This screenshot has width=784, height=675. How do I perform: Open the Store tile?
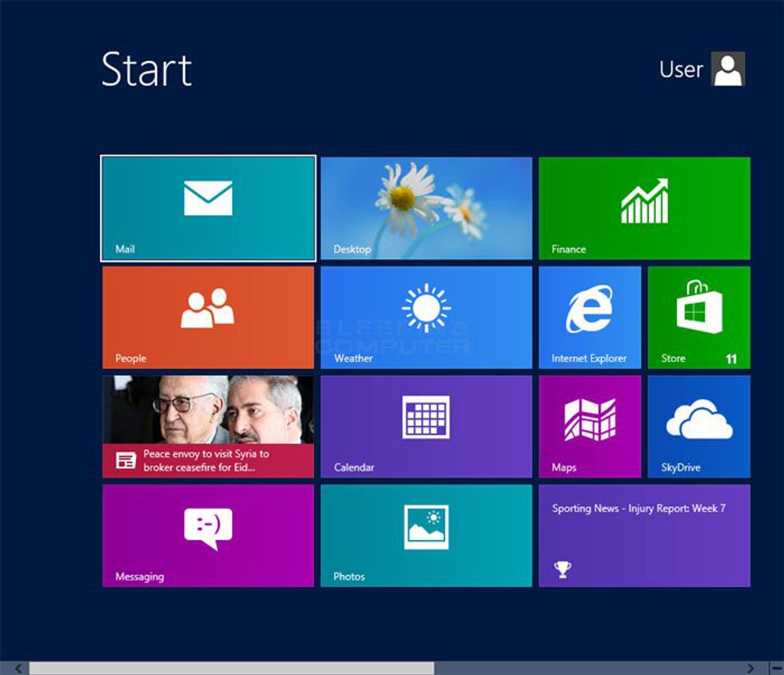click(698, 318)
